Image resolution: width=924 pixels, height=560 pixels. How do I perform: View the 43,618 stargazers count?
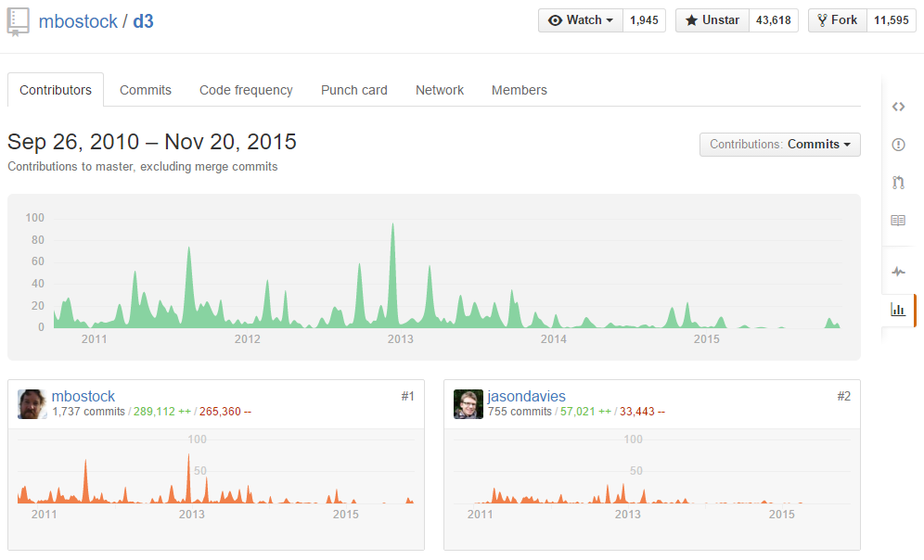[x=774, y=20]
